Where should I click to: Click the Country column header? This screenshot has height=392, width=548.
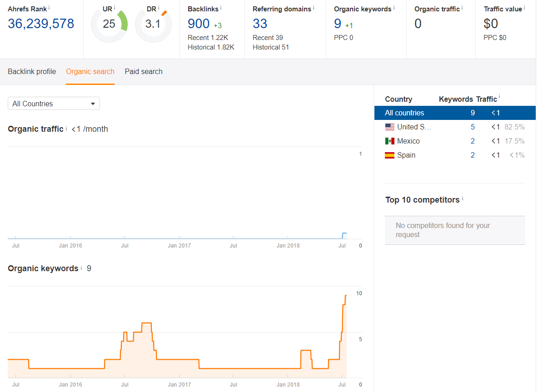pyautogui.click(x=399, y=99)
